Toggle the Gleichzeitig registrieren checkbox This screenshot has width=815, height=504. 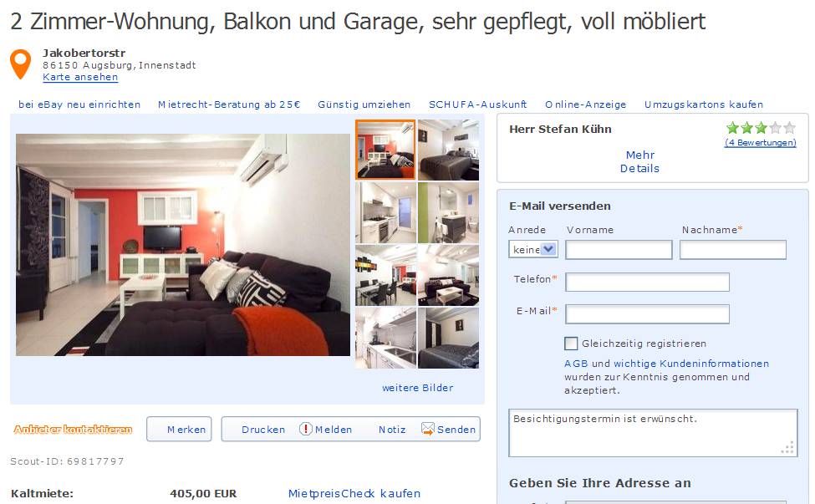point(571,344)
